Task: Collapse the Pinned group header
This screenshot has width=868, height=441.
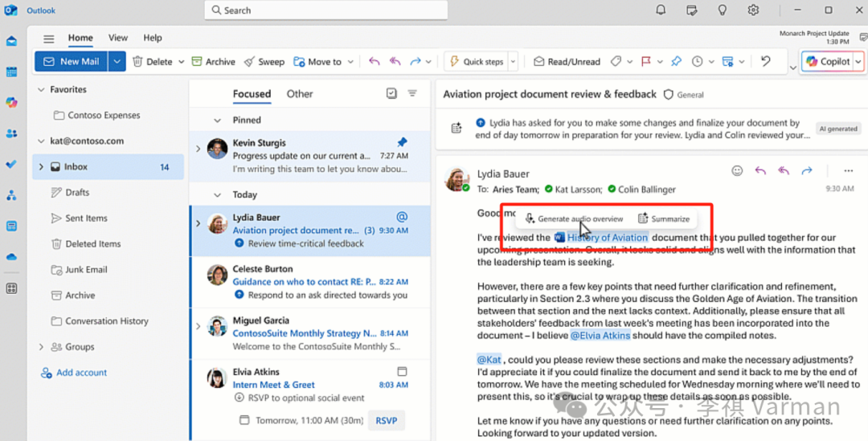Action: 218,120
